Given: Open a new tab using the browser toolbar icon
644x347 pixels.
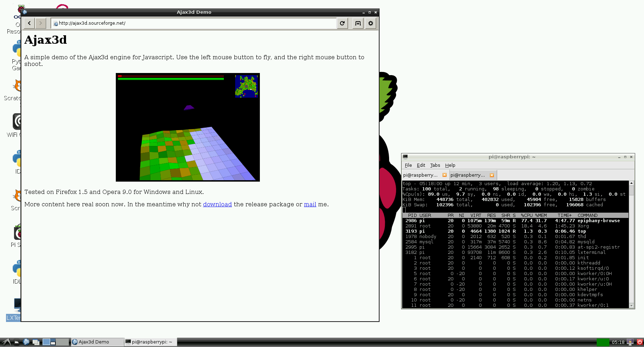Looking at the screenshot, I should (357, 23).
